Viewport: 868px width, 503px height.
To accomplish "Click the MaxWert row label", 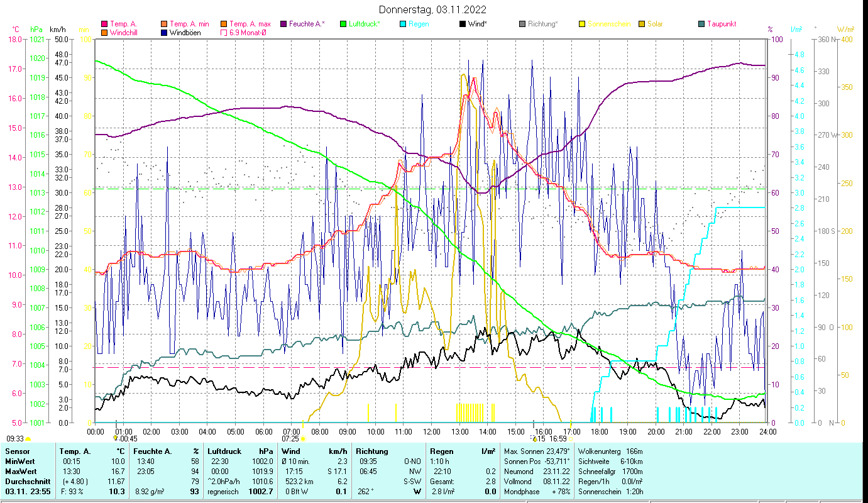I will tap(21, 470).
